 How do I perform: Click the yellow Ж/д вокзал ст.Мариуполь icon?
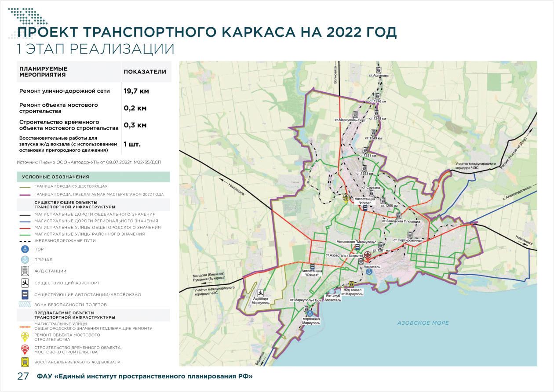(x=351, y=284)
